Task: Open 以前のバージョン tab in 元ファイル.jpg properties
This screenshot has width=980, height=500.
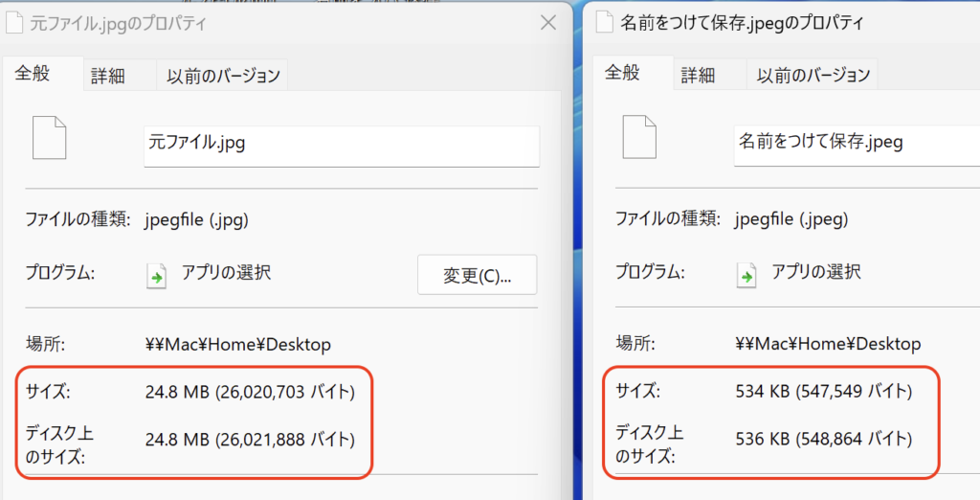Action: (x=222, y=76)
